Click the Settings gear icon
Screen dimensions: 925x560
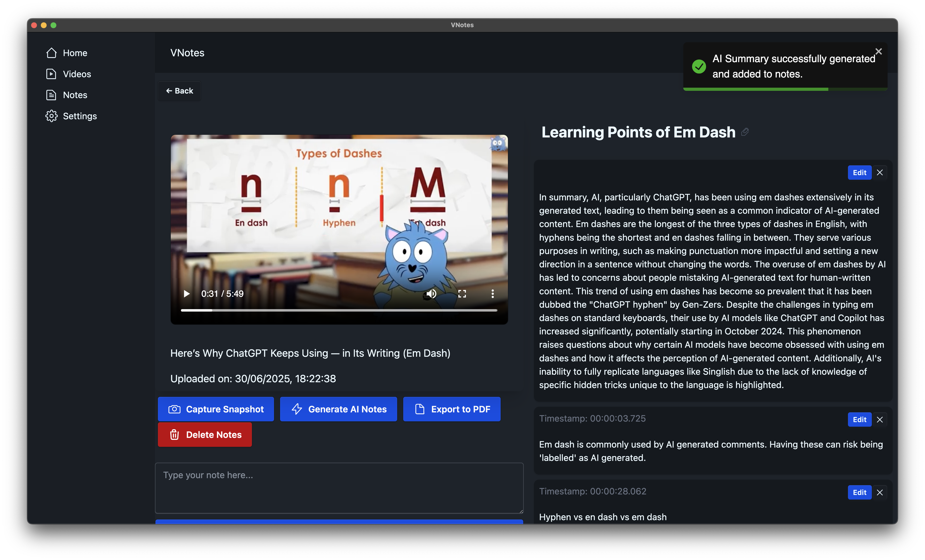[51, 116]
